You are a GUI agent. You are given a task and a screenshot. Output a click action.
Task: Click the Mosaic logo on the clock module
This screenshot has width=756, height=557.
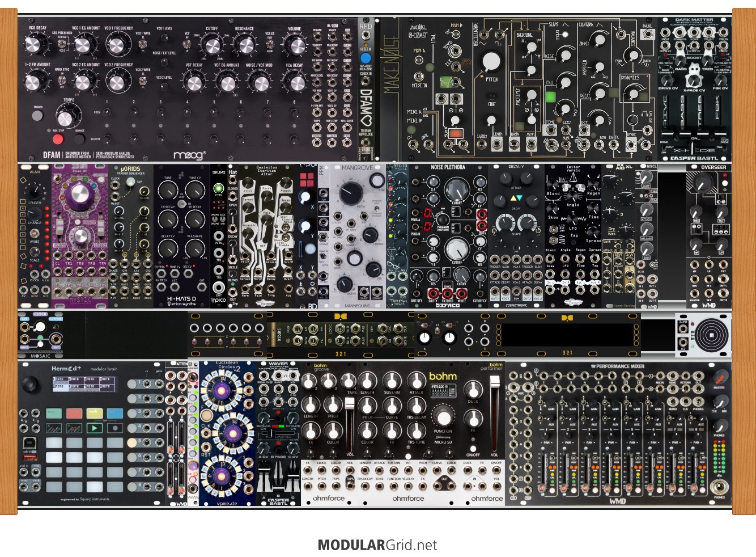click(40, 356)
